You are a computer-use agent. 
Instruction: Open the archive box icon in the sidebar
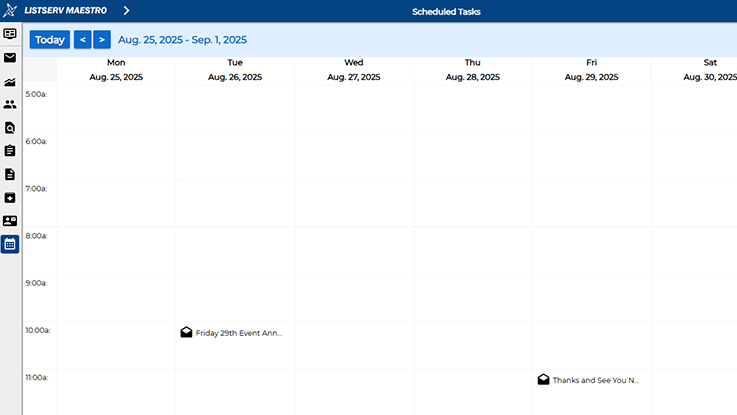click(10, 198)
